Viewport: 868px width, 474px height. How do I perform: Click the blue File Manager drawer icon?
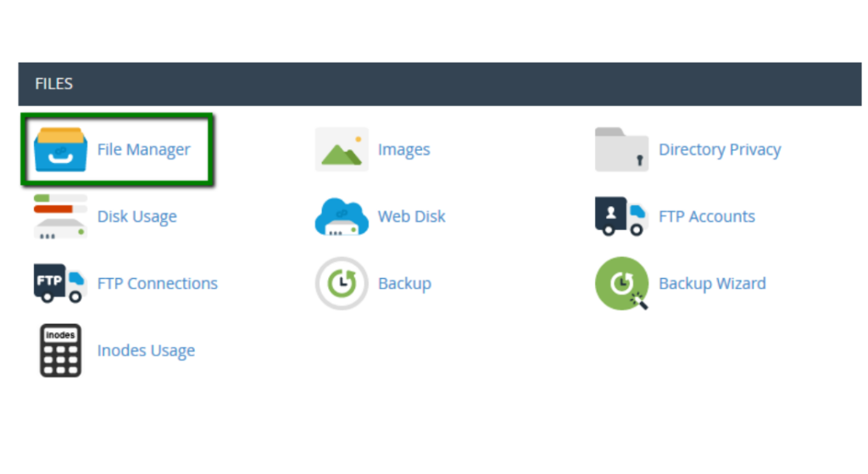pos(60,150)
